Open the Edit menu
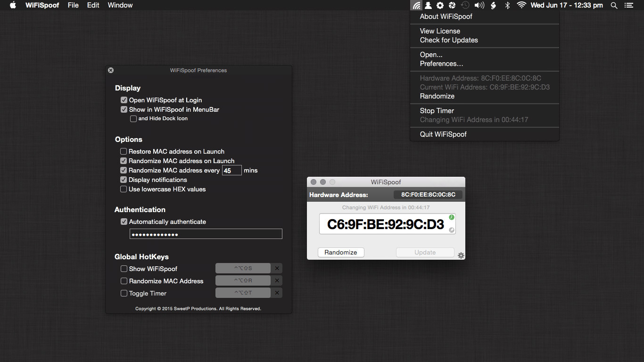The height and width of the screenshot is (362, 644). pos(93,5)
